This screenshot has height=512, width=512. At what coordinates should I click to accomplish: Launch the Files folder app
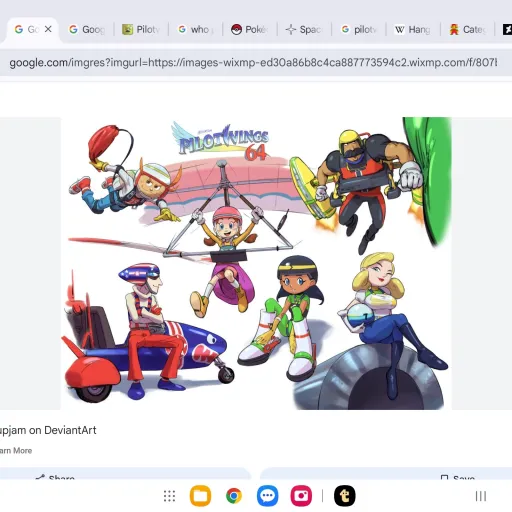point(200,496)
